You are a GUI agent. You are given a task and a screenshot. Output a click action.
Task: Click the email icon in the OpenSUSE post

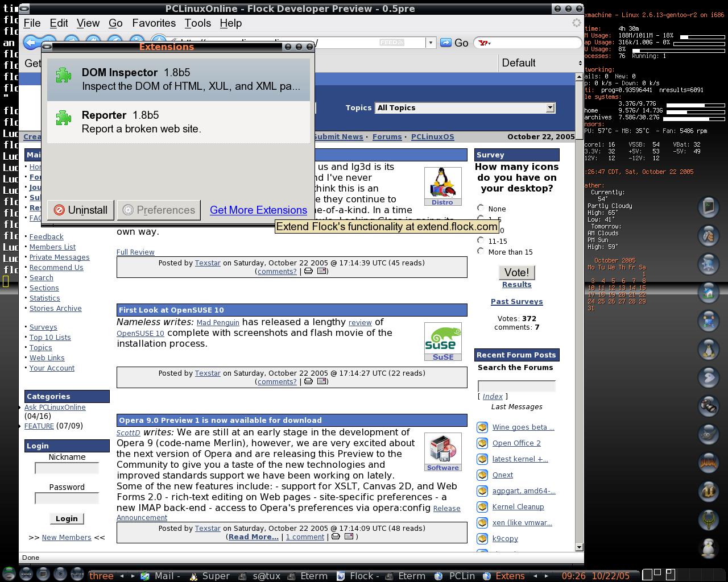point(321,381)
